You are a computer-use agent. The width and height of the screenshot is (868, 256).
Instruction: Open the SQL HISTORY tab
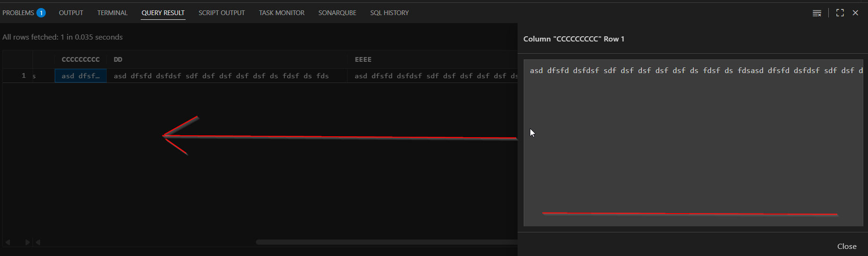click(389, 13)
